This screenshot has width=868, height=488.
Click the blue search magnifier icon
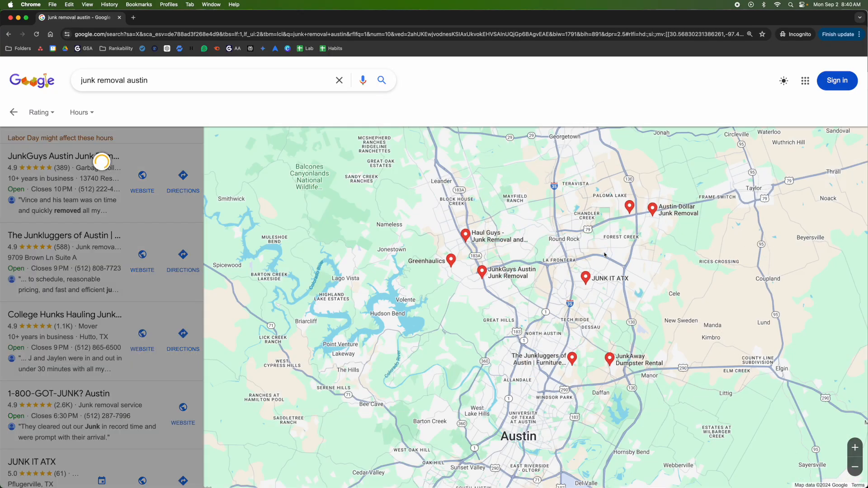(382, 80)
